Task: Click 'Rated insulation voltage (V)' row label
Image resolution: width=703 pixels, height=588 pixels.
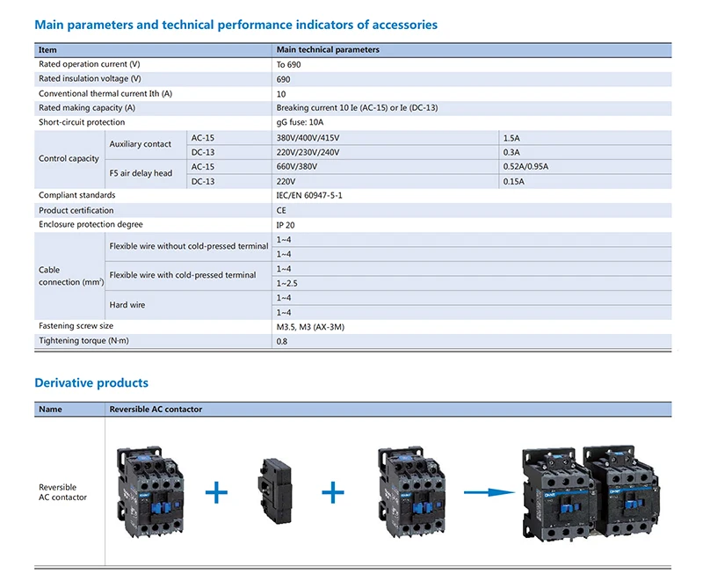Action: click(90, 78)
